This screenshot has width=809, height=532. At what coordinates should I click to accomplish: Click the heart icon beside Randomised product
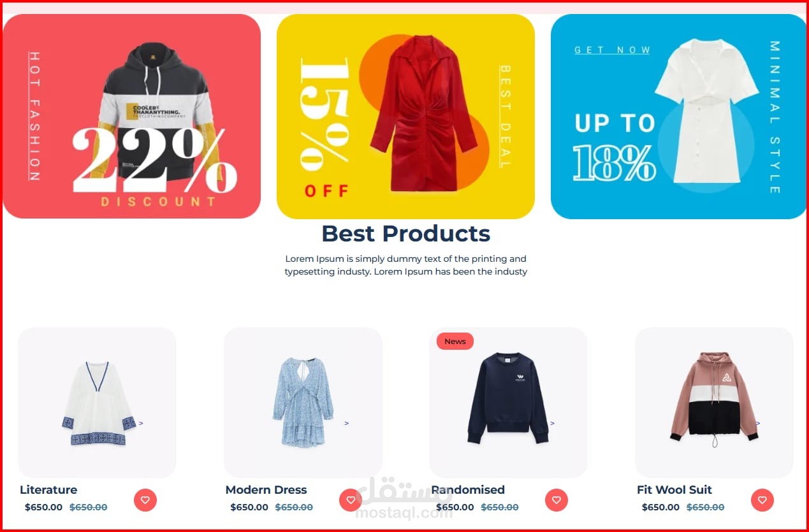tap(557, 500)
